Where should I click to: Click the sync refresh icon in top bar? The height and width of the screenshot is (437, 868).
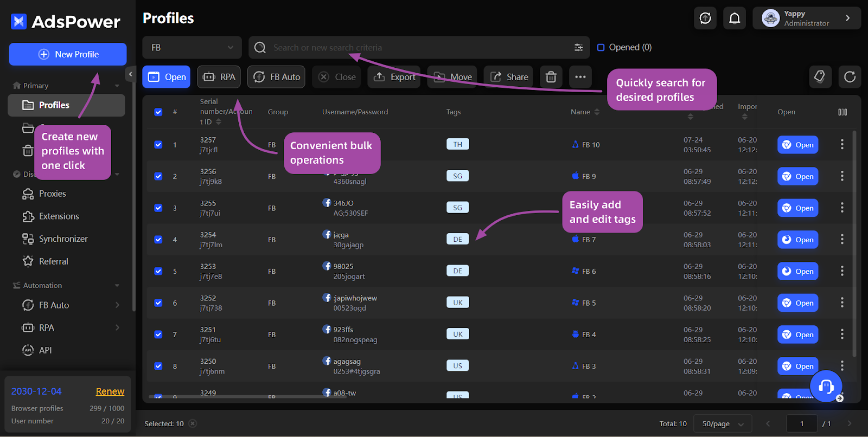705,18
